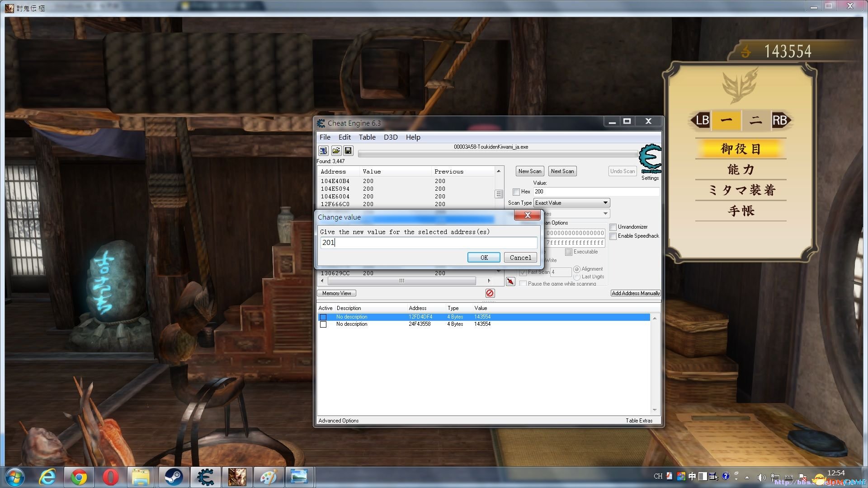The width and height of the screenshot is (868, 488).
Task: Switch to the 二 page tab in game
Action: 755,120
